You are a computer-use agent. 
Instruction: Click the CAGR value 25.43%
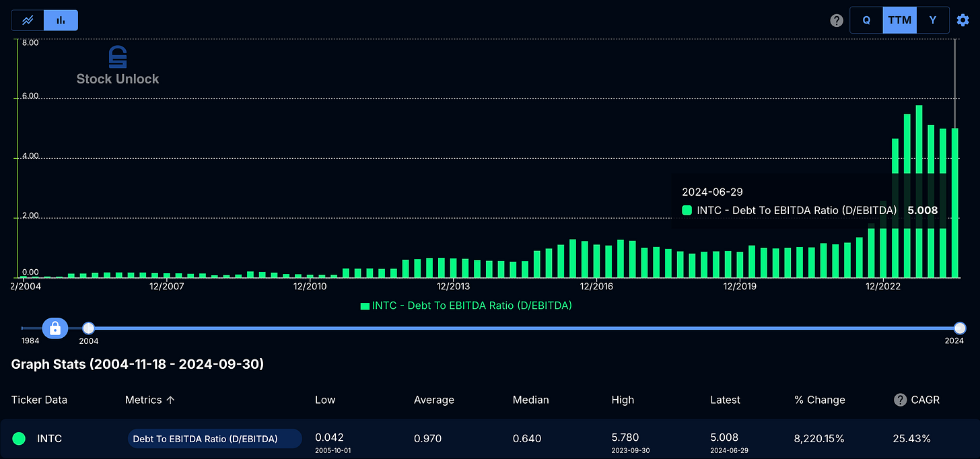click(x=912, y=439)
